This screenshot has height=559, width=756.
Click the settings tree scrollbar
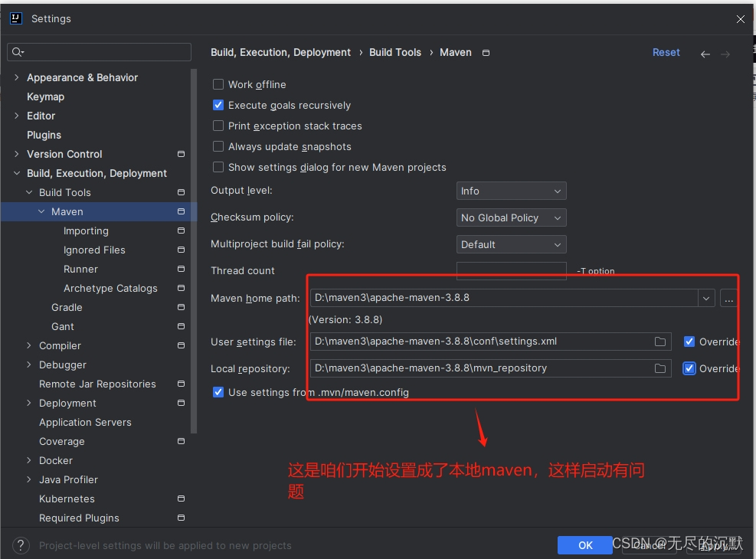point(194,250)
